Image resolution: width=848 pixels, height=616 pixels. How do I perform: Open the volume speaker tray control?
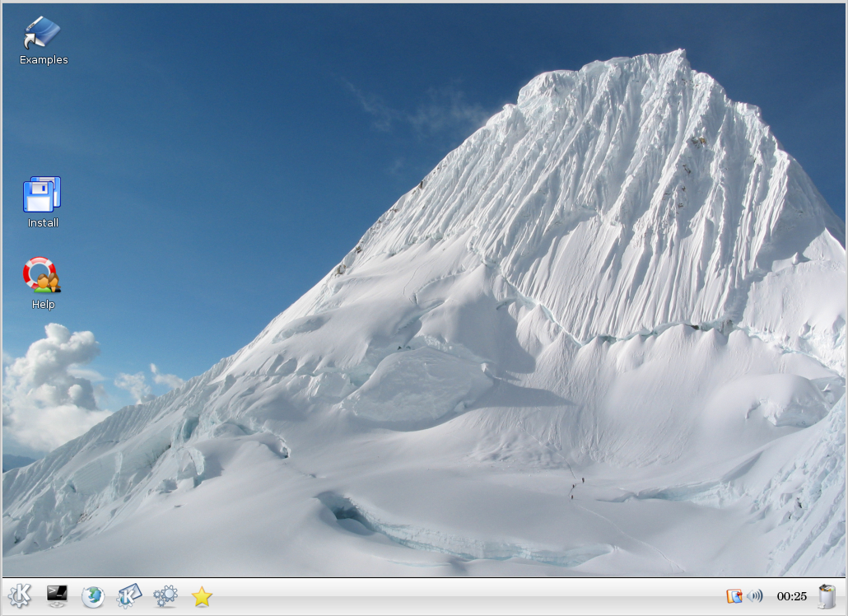tap(754, 595)
